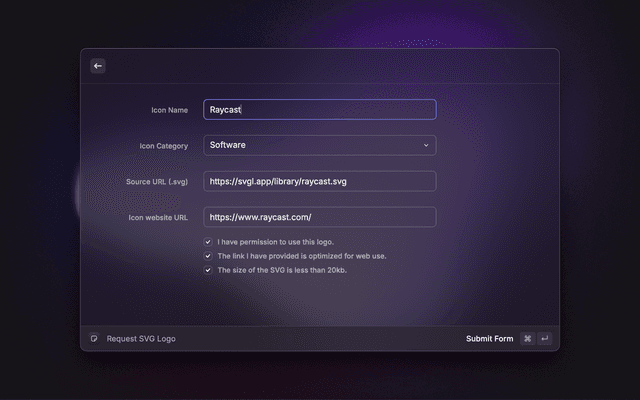Open the Icon Category dropdown showing Software
640x400 pixels.
pos(319,145)
